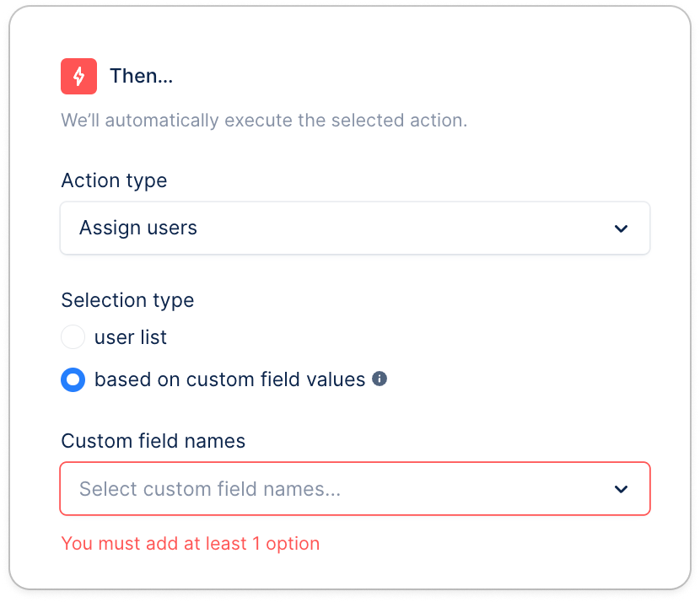
Task: Click the You must add at least 1 option error
Action: point(191,544)
